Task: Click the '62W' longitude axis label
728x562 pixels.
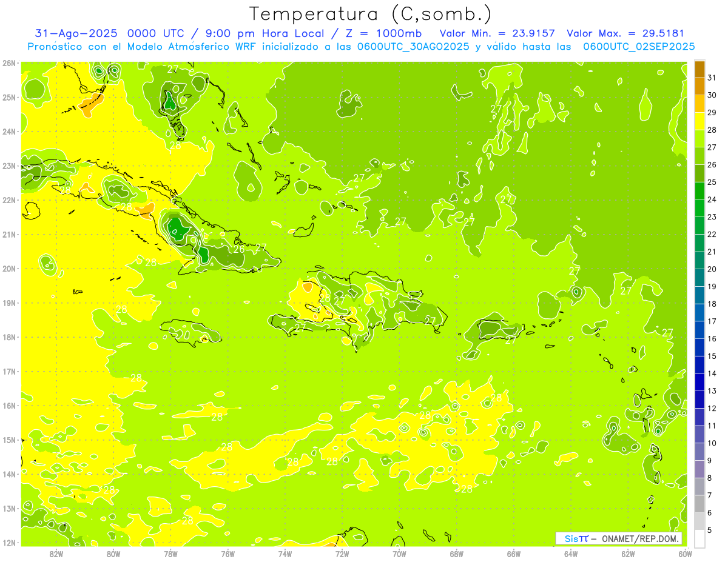Action: coord(628,554)
